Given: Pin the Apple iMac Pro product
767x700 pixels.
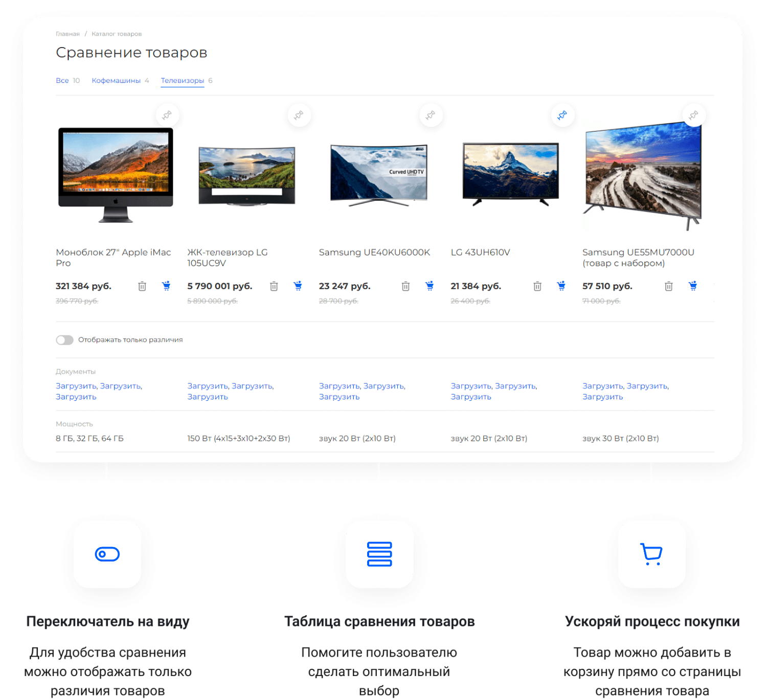Looking at the screenshot, I should click(167, 116).
